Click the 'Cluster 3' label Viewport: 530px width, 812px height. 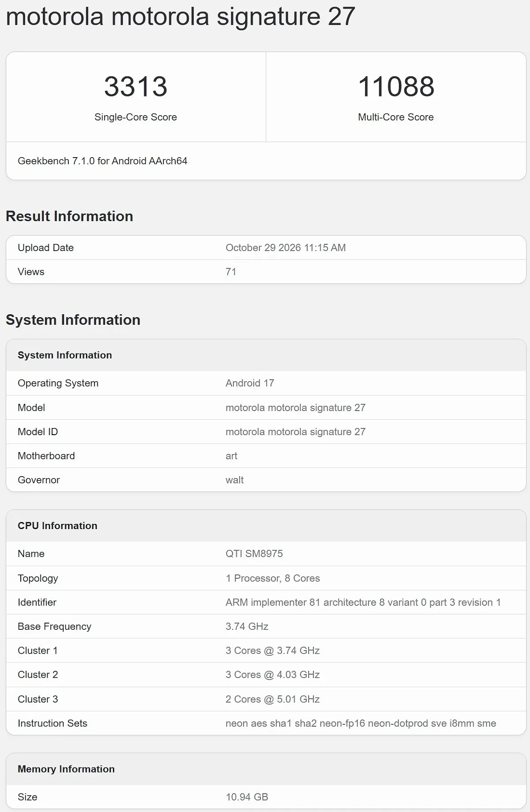pos(38,699)
